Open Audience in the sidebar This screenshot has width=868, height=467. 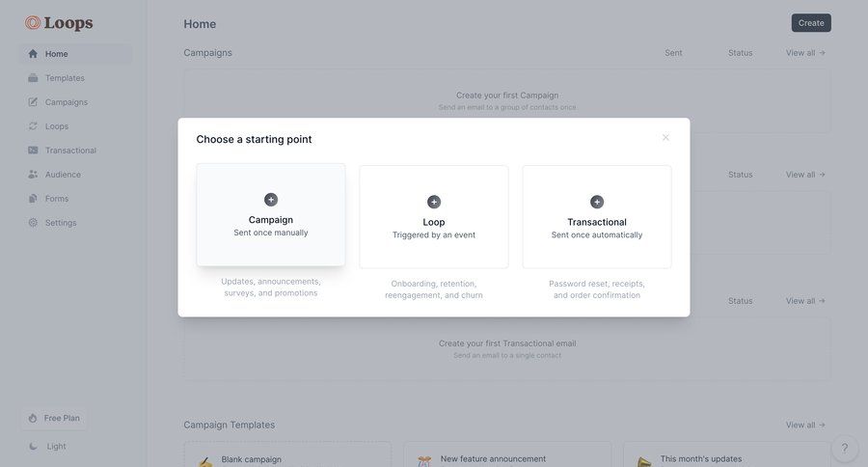(x=76, y=175)
